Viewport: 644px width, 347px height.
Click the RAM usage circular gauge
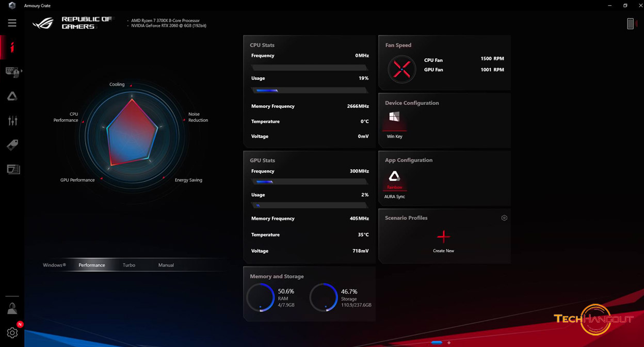260,297
